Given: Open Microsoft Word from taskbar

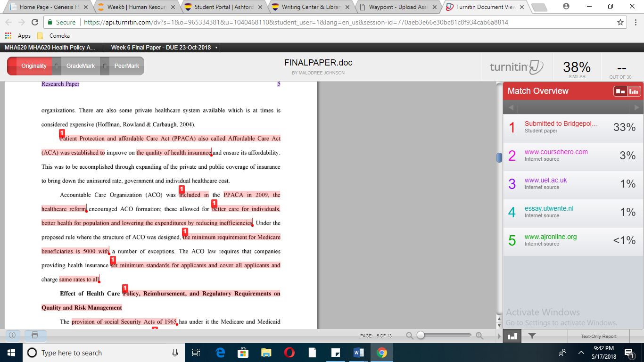Looking at the screenshot, I should coord(359,353).
